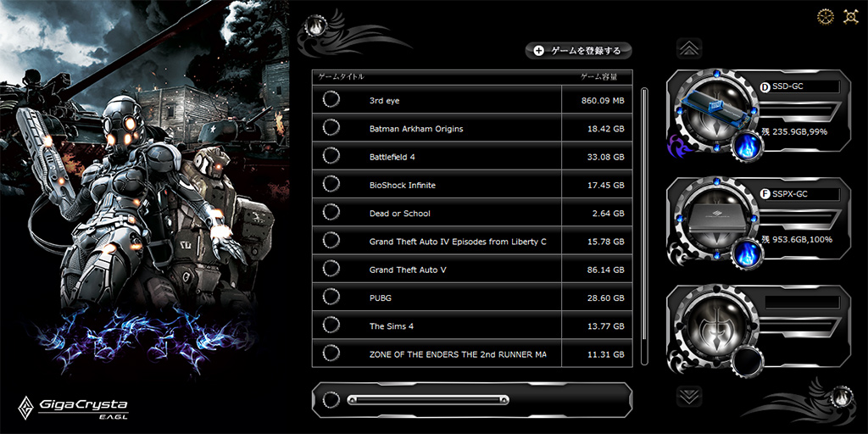Click the SSD-GC drive name field
The image size is (868, 434).
point(800,87)
